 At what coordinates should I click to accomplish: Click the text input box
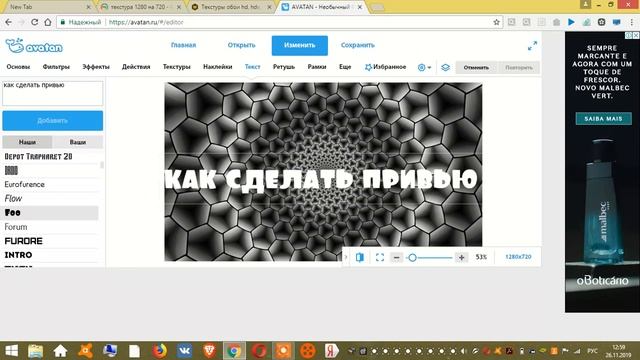[53, 93]
